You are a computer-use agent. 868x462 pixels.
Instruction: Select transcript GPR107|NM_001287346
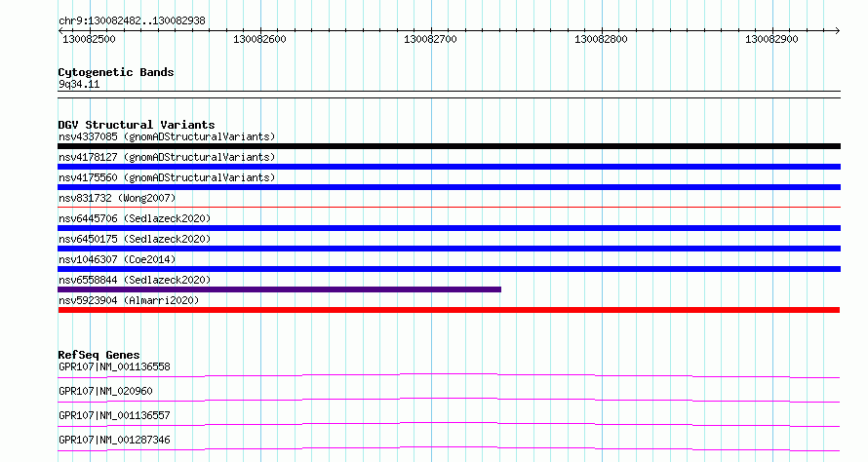coord(114,440)
